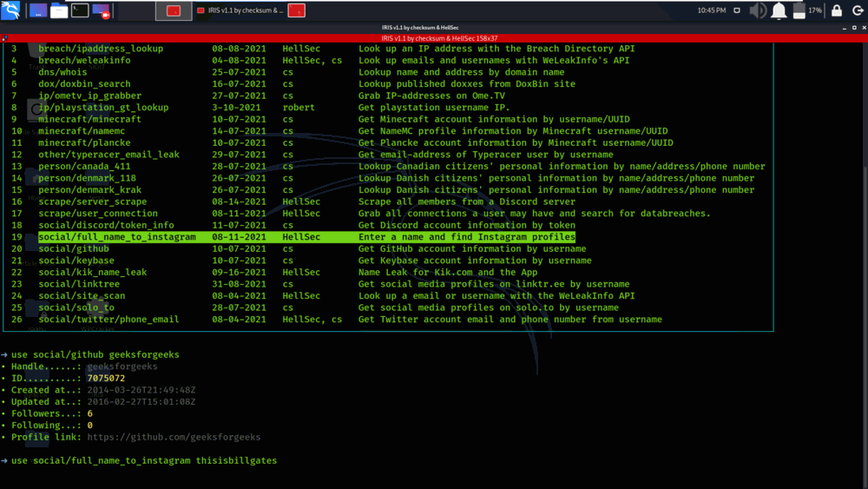Click the ip/playstation_gt_lookup module name
This screenshot has width=868, height=489.
pos(103,108)
